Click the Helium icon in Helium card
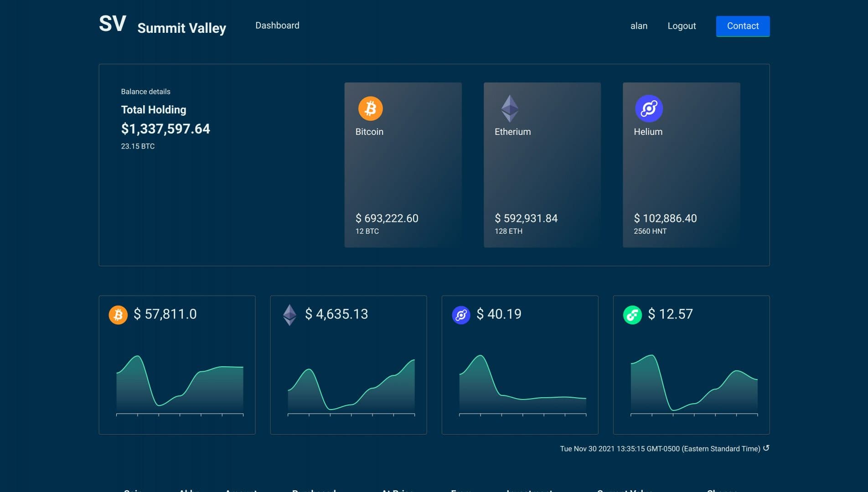 [649, 108]
